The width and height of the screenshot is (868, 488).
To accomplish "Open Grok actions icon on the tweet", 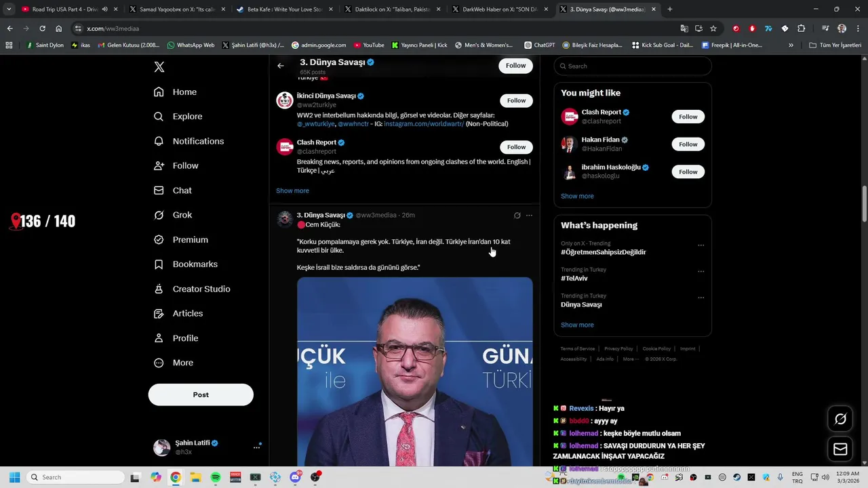I will [517, 216].
